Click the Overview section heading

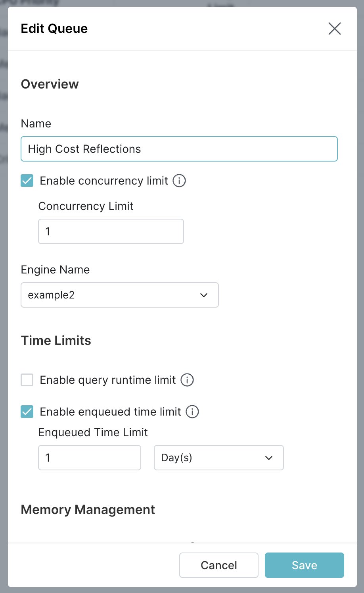[50, 84]
